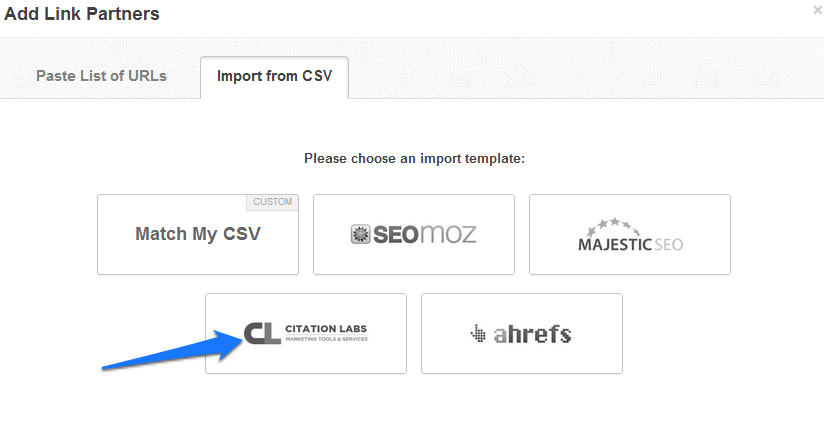Click the SEOmoz gear logo icon
824x434 pixels.
(360, 235)
